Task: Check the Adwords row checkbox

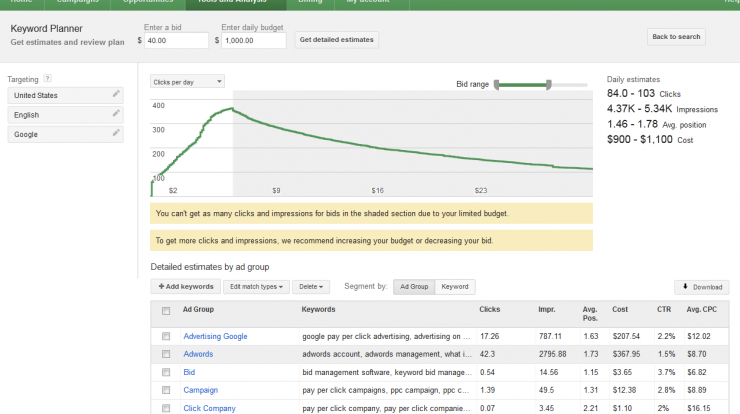Action: [166, 354]
